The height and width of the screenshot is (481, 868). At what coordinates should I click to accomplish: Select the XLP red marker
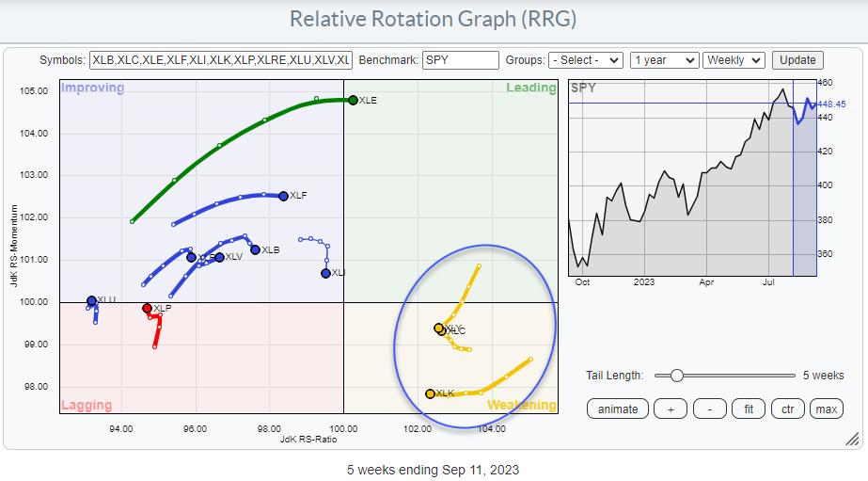(147, 308)
